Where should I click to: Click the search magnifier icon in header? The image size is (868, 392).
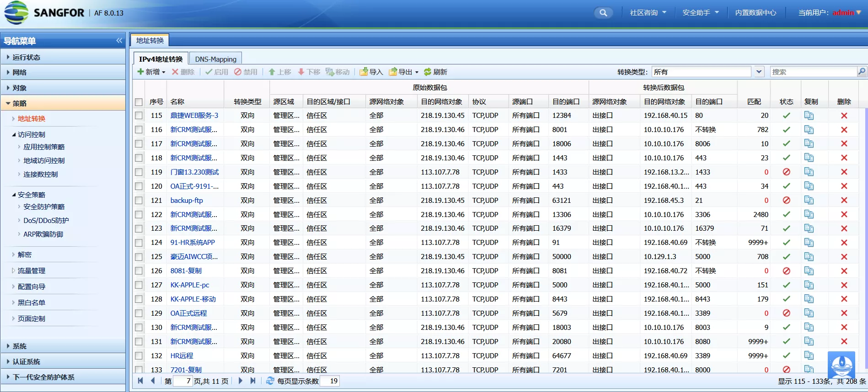click(603, 13)
